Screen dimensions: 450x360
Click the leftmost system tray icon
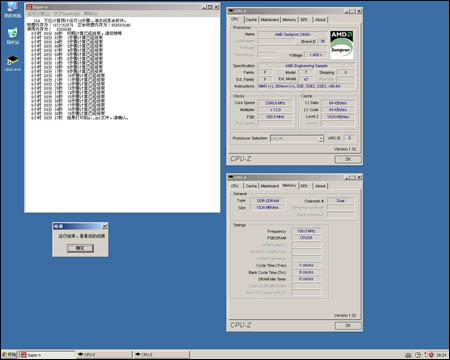click(408, 355)
